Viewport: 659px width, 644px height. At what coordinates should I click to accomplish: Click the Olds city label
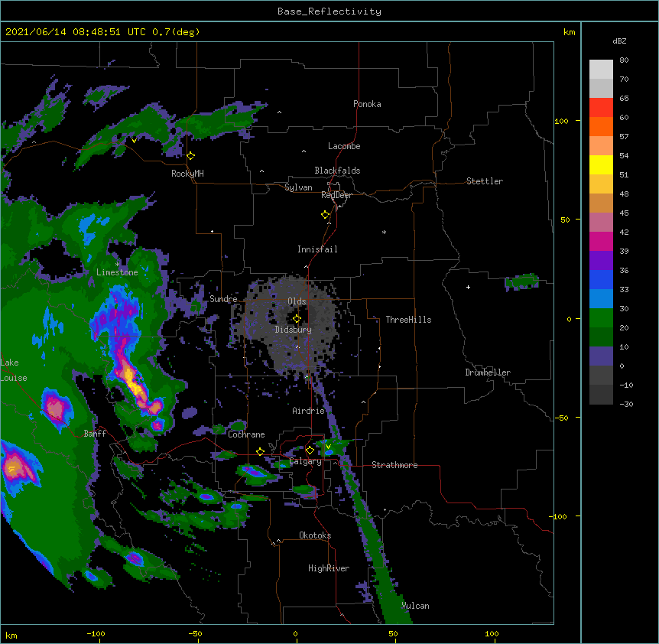(x=297, y=301)
